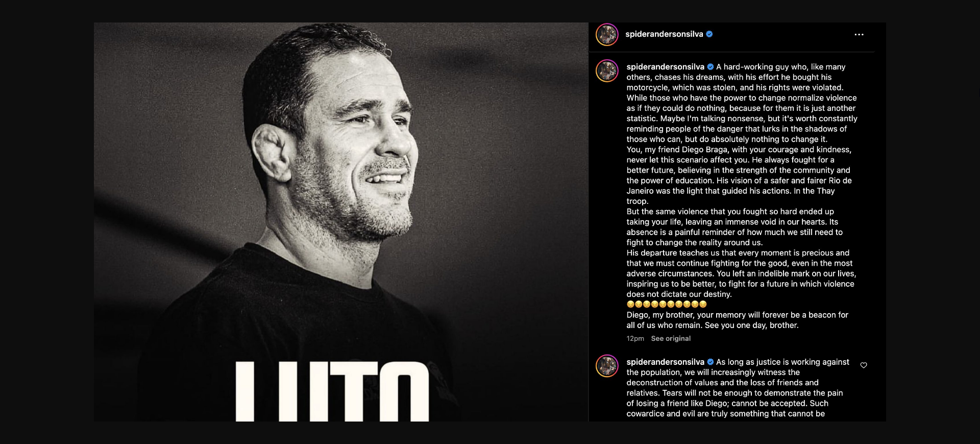
Task: Click the spiderandersonsilva username starting the caption
Action: pyautogui.click(x=665, y=67)
